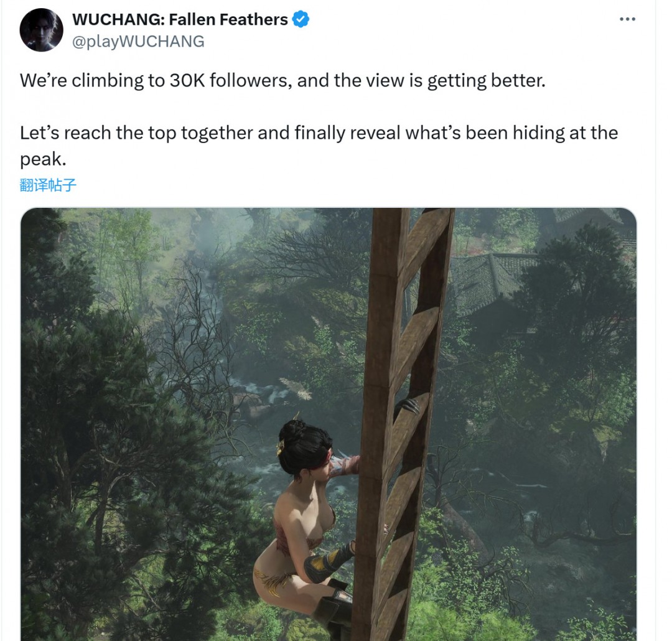Click the phrase "what's been hiding at the"
The image size is (672, 641).
pos(511,133)
